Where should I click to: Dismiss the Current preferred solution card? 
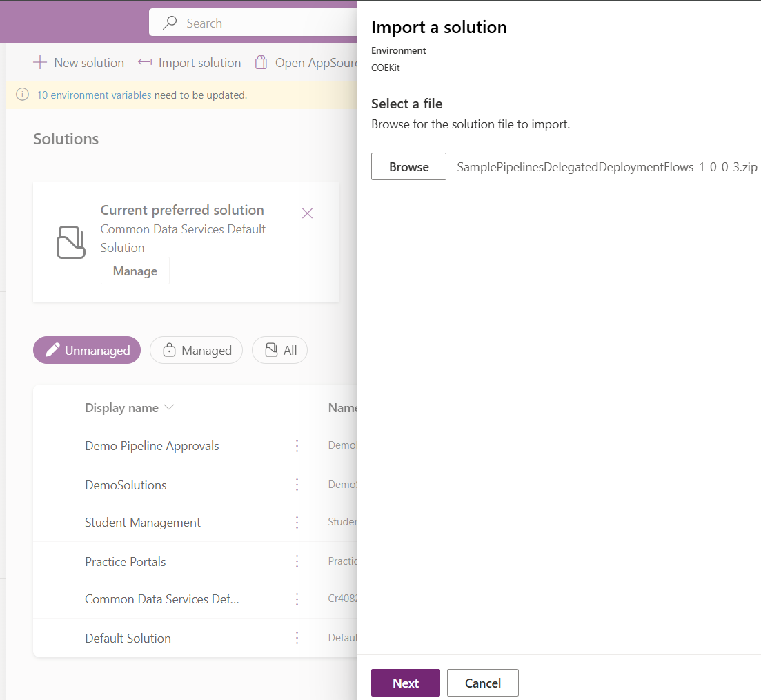coord(308,213)
